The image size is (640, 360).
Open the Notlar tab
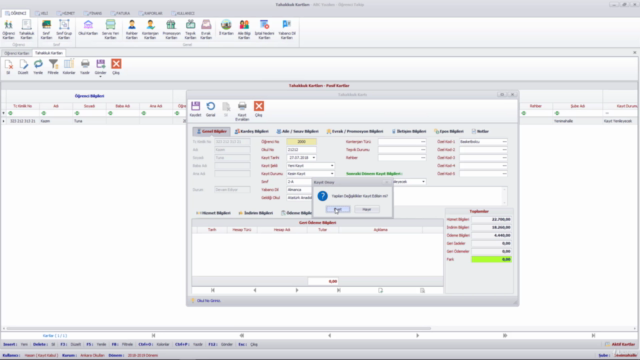[x=480, y=131]
